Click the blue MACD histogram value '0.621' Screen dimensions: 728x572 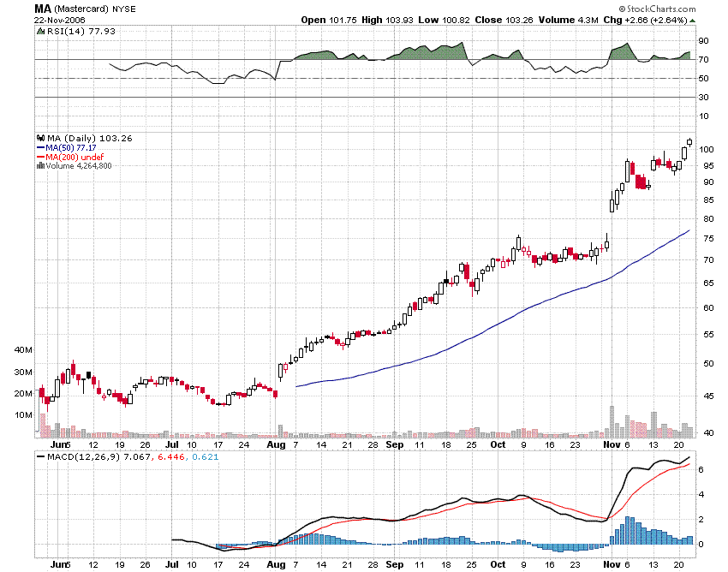point(206,457)
